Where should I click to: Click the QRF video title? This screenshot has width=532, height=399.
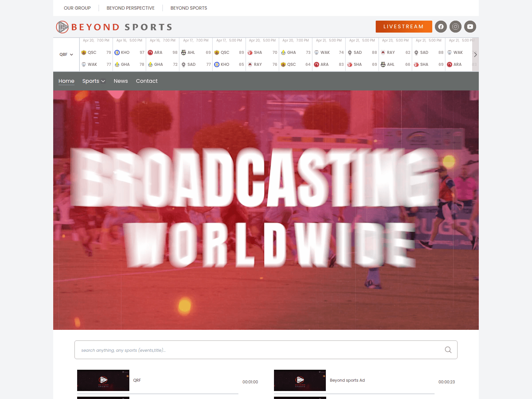click(137, 380)
